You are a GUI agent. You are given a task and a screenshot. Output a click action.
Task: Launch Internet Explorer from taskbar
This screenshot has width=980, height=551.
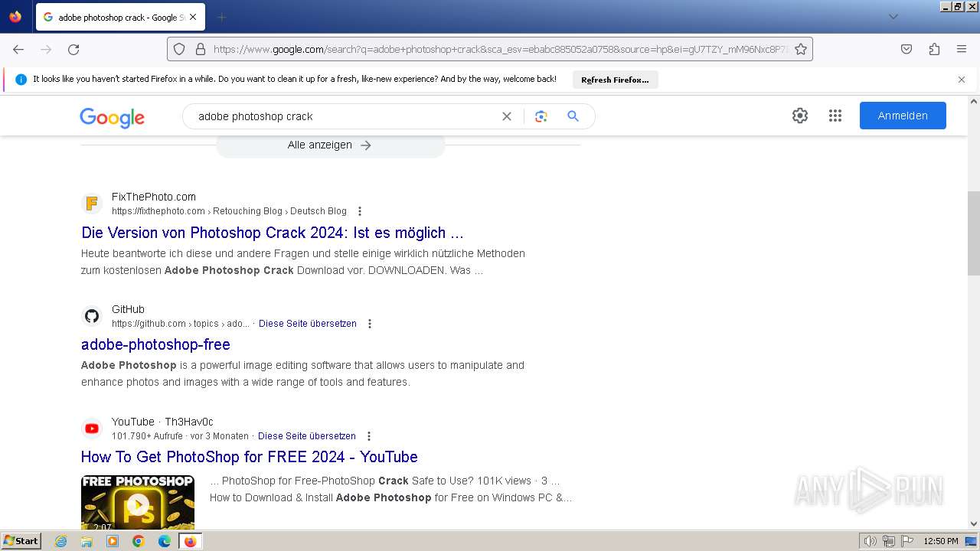click(x=61, y=541)
